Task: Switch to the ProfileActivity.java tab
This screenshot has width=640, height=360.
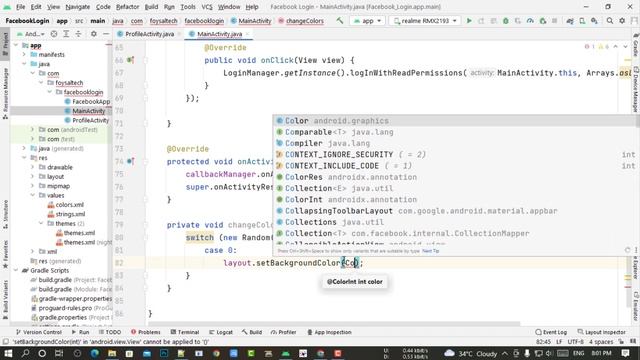Action: coord(149,34)
